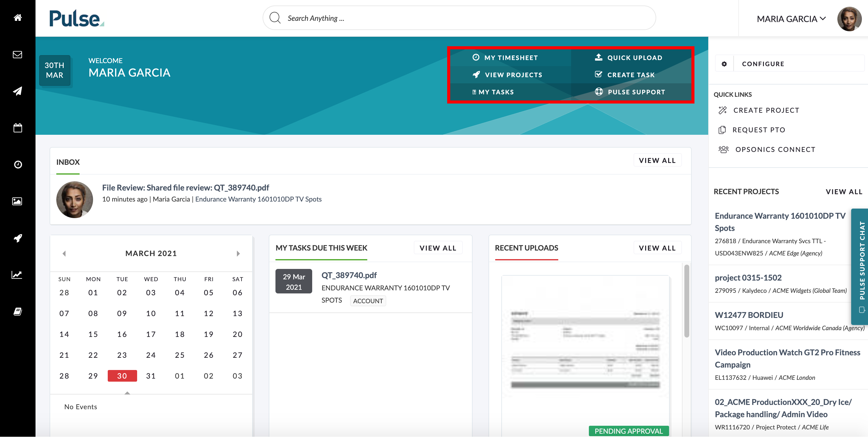This screenshot has height=438, width=868.
Task: Open the envelope Inbox icon in sidebar
Action: (17, 55)
